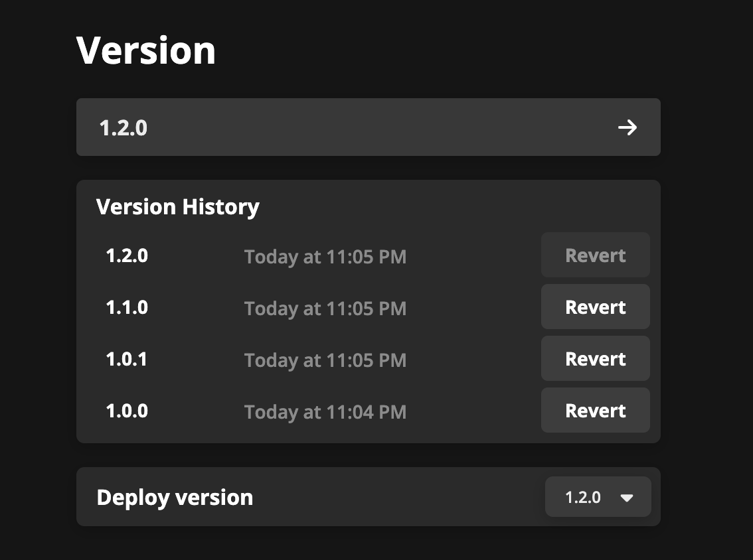
Task: Revert to version 1.0.0
Action: (595, 410)
